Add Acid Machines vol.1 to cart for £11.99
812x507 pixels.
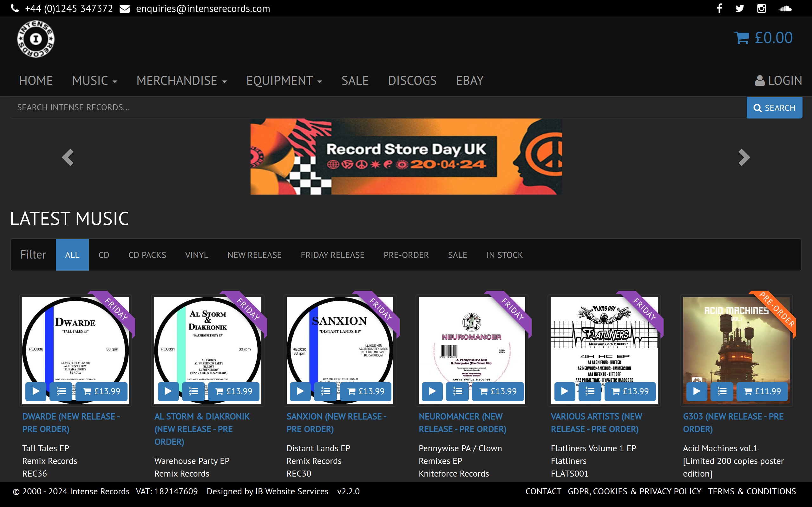pyautogui.click(x=762, y=391)
